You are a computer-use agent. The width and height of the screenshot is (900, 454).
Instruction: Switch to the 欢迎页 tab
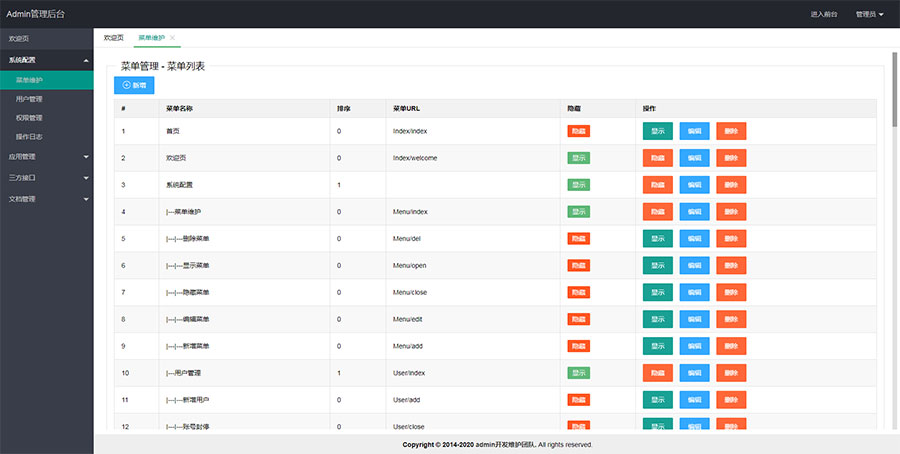[x=114, y=38]
